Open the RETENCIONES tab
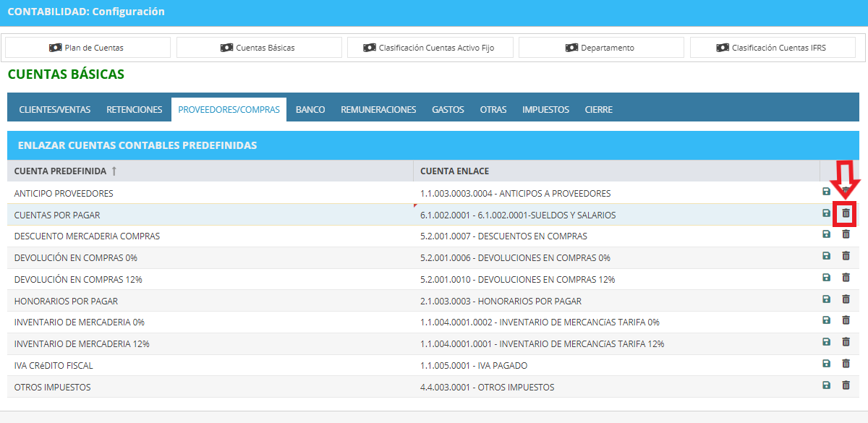868x423 pixels. (x=135, y=110)
